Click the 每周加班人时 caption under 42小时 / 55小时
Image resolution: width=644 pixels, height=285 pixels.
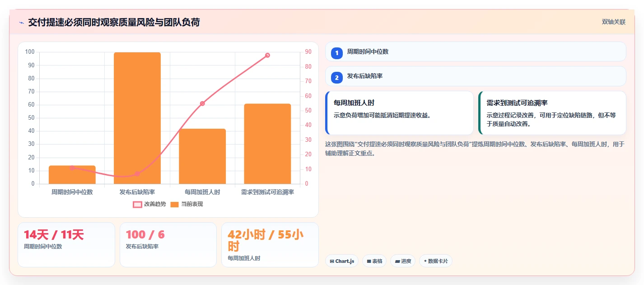click(x=244, y=258)
